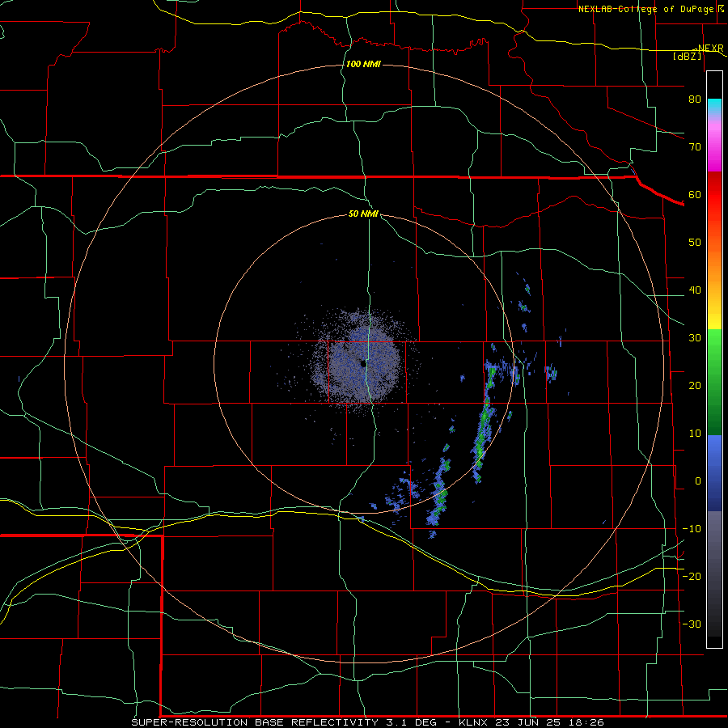Image resolution: width=728 pixels, height=728 pixels.
Task: Click the '-10' value on dBZ scale
Action: pyautogui.click(x=692, y=528)
